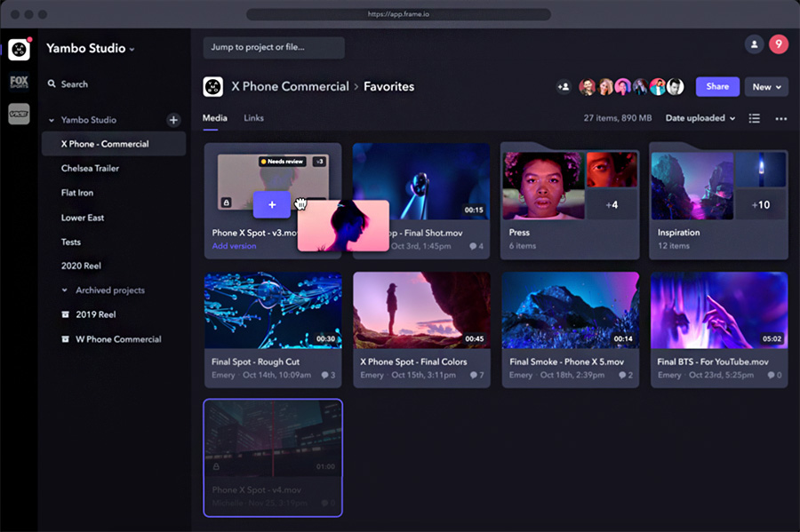
Task: Click the Search label in sidebar
Action: 75,84
